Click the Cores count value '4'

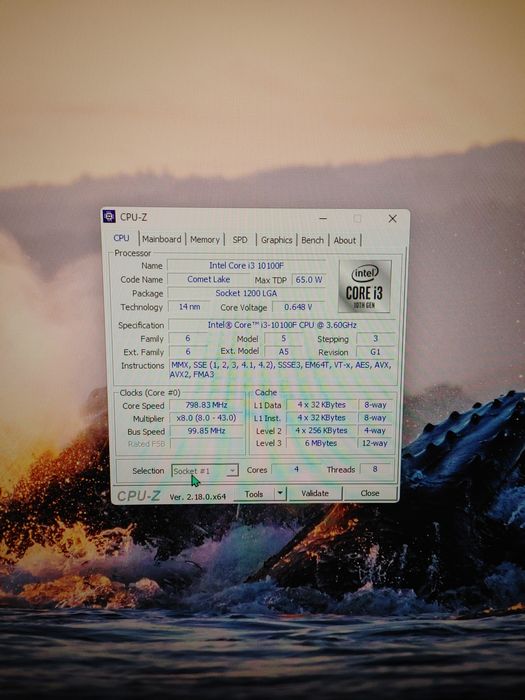coord(296,469)
